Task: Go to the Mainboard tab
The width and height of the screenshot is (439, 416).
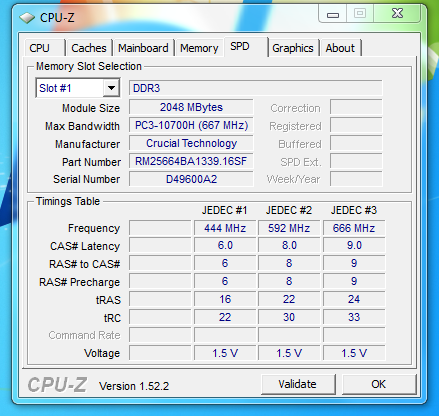Action: [143, 48]
